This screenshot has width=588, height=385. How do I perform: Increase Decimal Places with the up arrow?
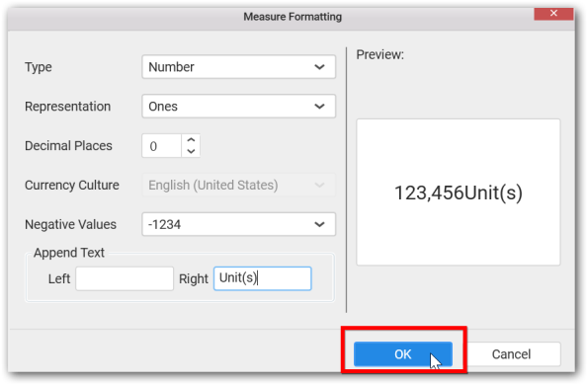tap(191, 140)
